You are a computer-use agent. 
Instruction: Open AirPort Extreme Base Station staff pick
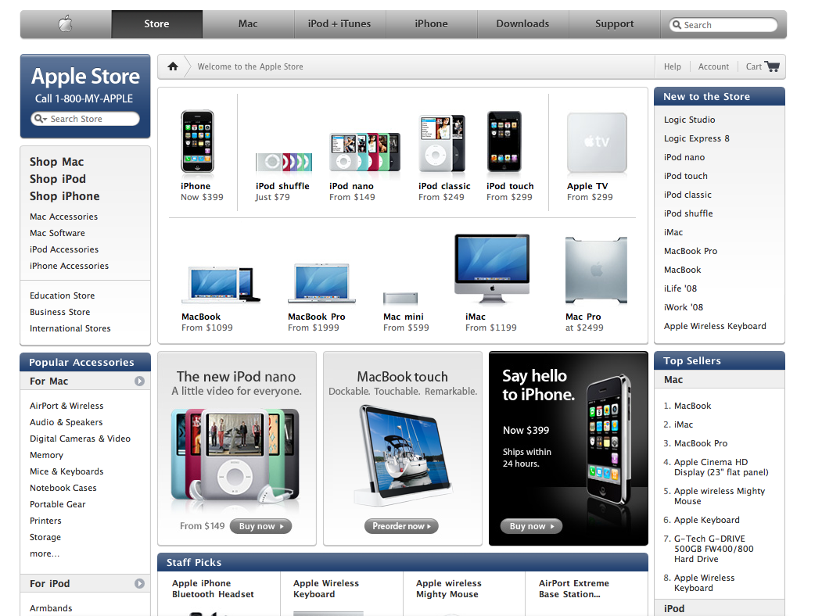click(x=574, y=589)
